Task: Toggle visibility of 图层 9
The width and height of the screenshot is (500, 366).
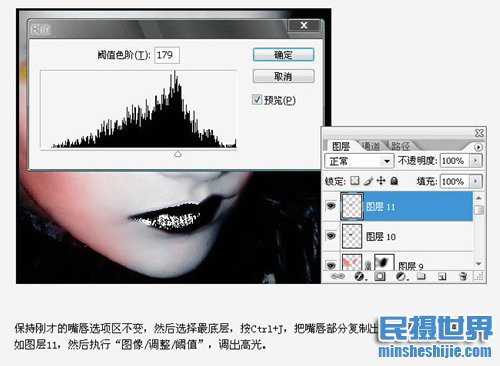Action: click(331, 265)
